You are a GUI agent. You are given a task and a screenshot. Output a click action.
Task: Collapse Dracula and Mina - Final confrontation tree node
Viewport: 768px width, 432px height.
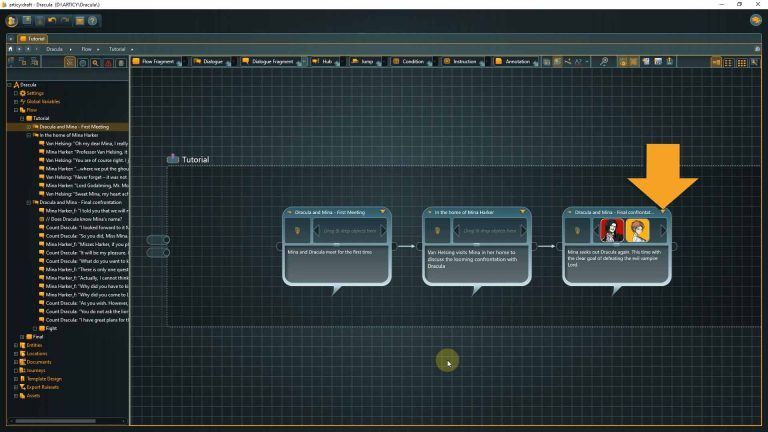[x=28, y=202]
